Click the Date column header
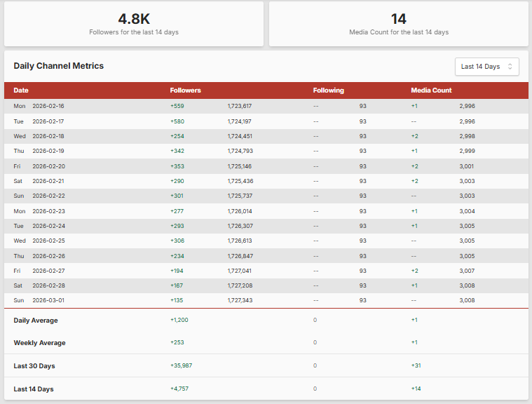 21,90
